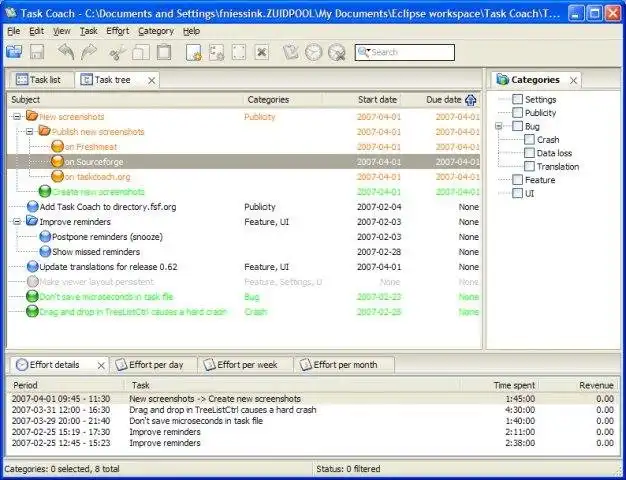Click the Save disk icon
The image size is (626, 480).
pyautogui.click(x=37, y=52)
